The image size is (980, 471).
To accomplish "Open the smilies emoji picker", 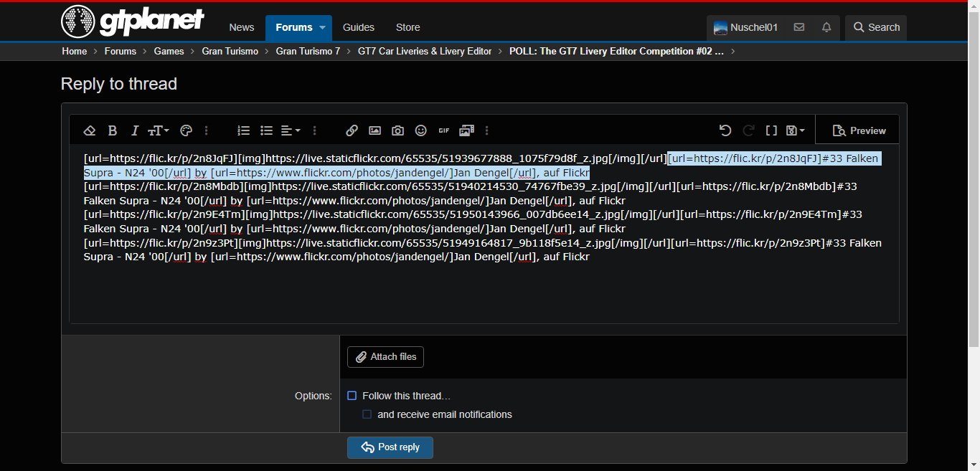I will click(x=421, y=130).
